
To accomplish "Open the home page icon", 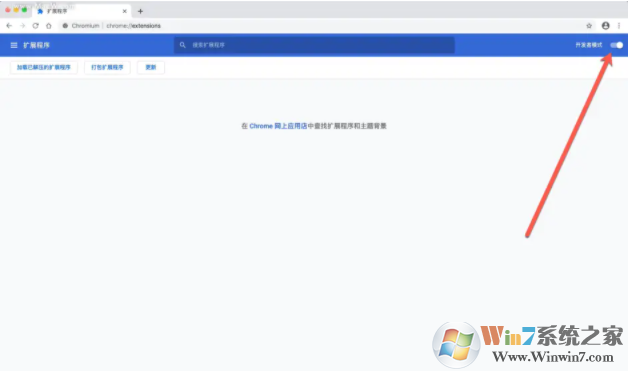I will click(49, 26).
